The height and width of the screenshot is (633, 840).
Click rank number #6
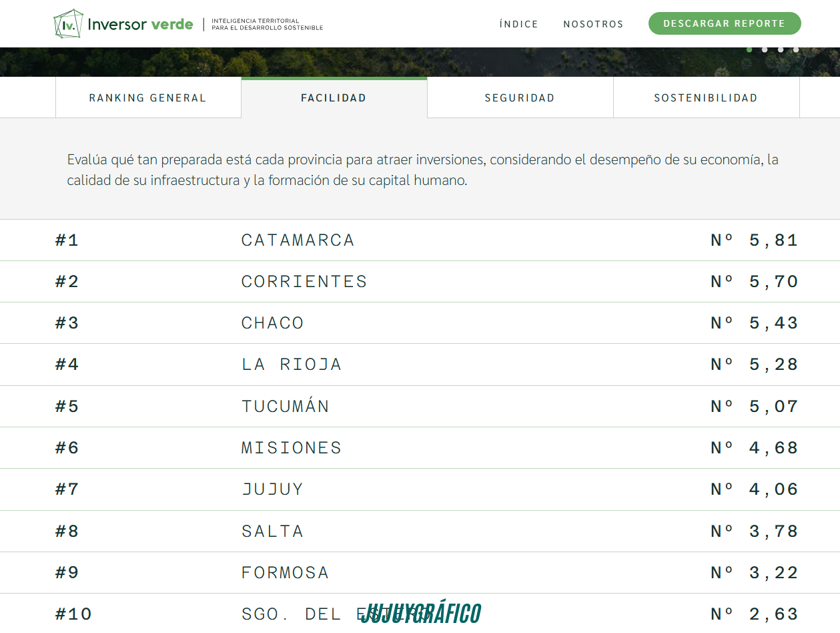click(x=67, y=447)
